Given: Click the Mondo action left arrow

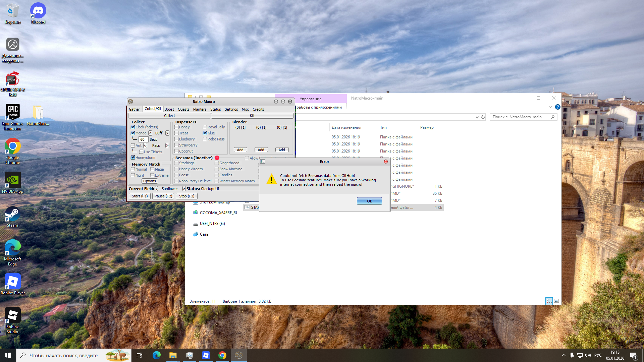Looking at the screenshot, I should [150, 133].
